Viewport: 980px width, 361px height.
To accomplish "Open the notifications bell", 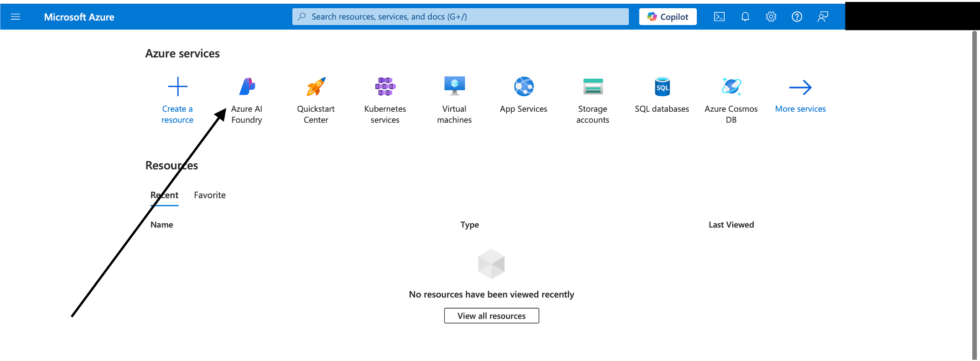I will click(745, 17).
